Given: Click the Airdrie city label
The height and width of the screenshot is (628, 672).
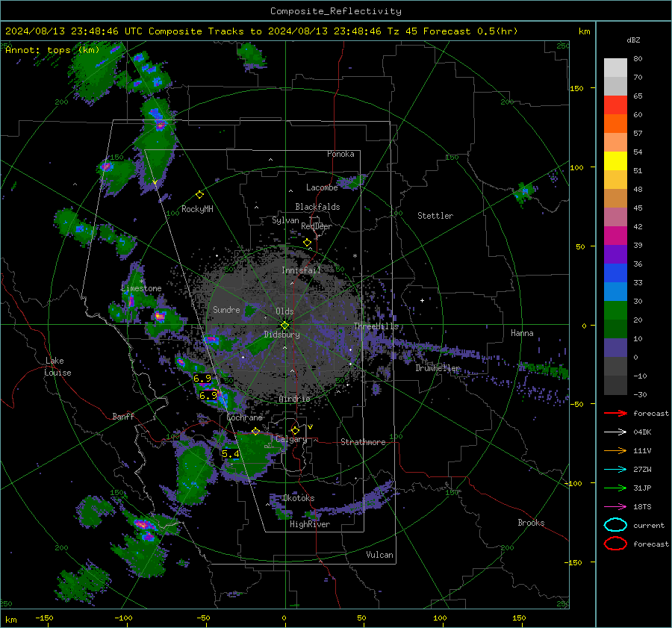Looking at the screenshot, I should pos(294,399).
